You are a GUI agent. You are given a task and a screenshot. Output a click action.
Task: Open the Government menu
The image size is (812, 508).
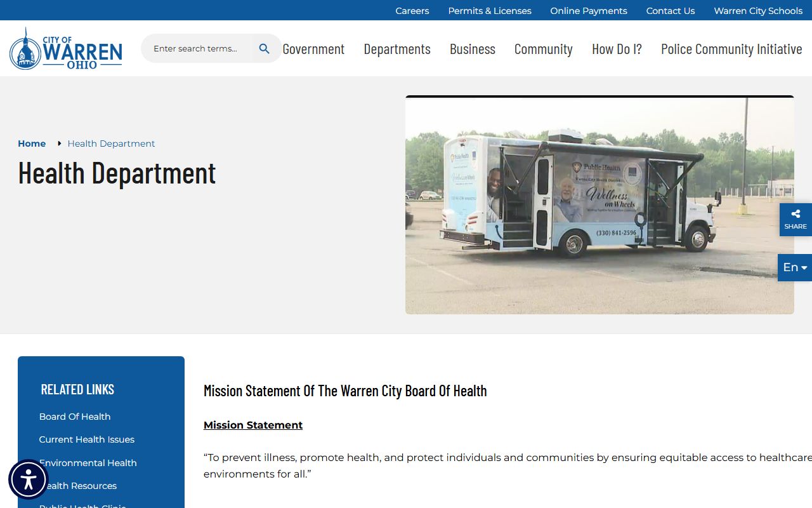(x=313, y=49)
